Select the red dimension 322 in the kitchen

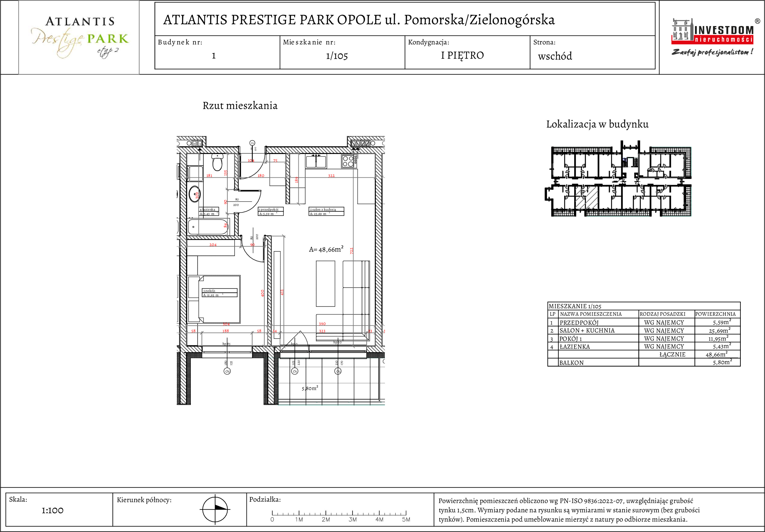coord(331,176)
